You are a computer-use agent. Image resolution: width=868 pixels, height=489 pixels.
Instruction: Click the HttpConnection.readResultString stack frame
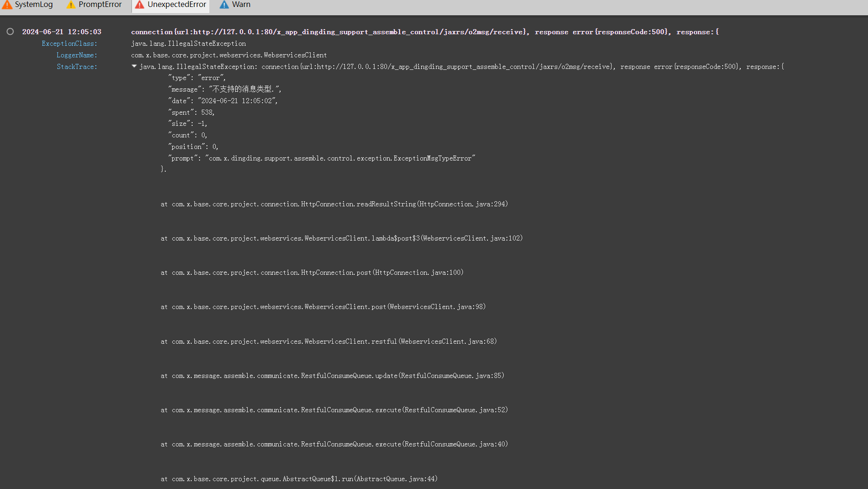pos(334,204)
